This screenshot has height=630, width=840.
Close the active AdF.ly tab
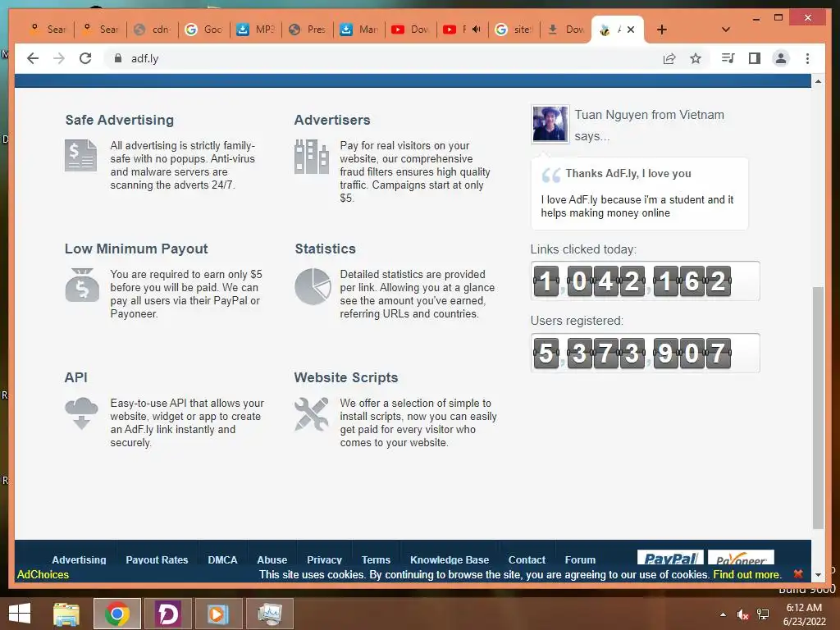coord(631,30)
